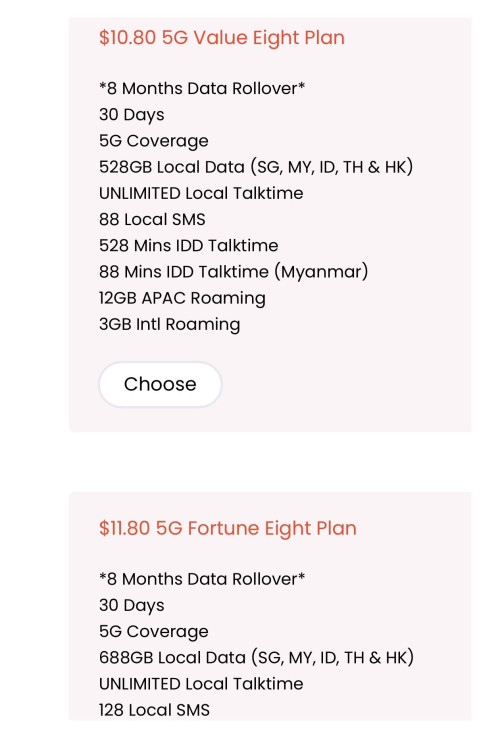Click Choose button for Value Eight Plan
Screen dimensions: 500x753
(x=160, y=384)
